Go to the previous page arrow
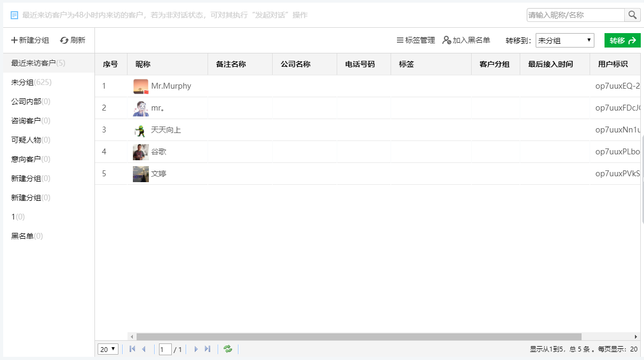 144,349
